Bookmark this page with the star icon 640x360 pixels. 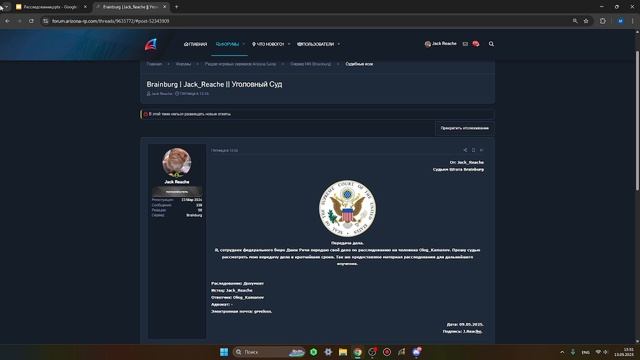click(x=586, y=21)
